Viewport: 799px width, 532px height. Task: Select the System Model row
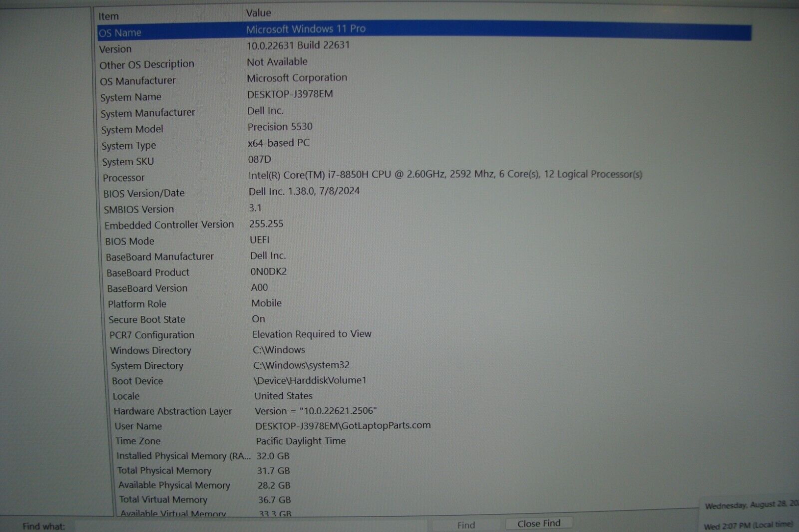(132, 129)
